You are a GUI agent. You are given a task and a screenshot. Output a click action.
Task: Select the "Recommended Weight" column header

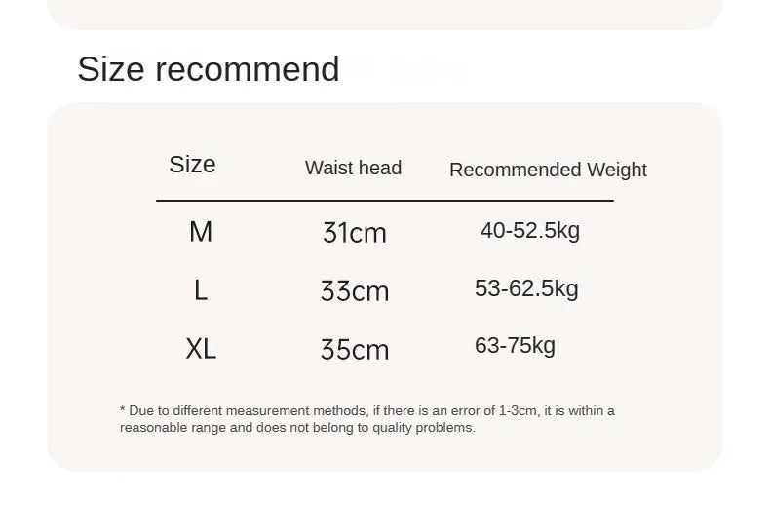548,170
